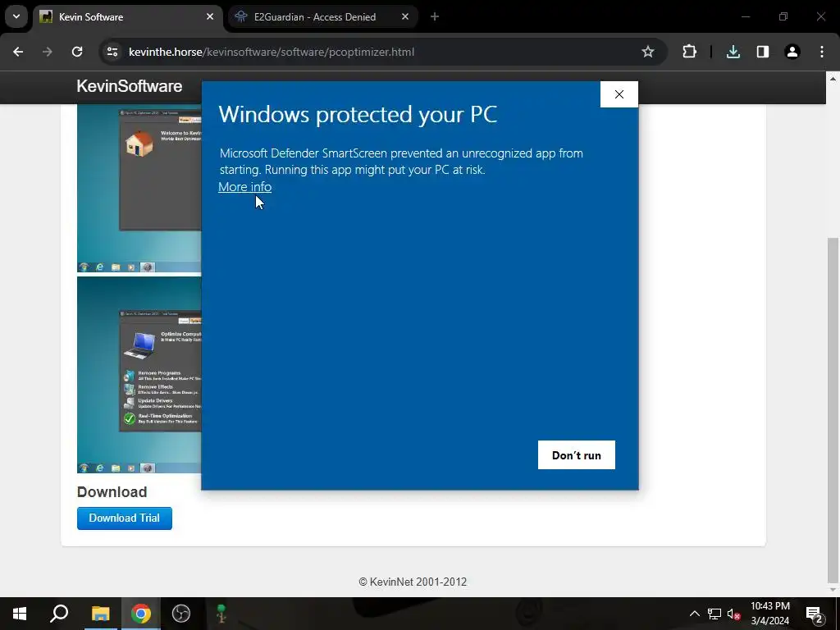Open the clock showing 10:43 PM
The height and width of the screenshot is (630, 840).
769,614
